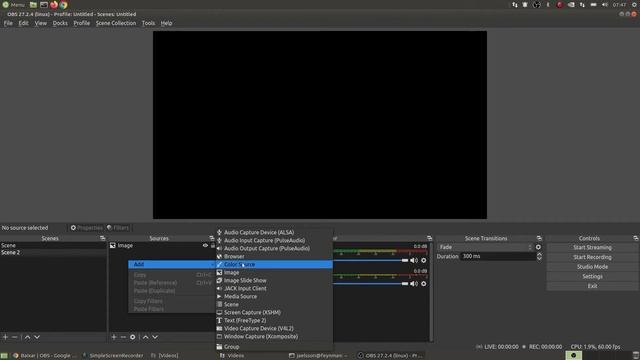This screenshot has height=360, width=640.
Task: Move scene up in Scenes list
Action: pos(27,337)
